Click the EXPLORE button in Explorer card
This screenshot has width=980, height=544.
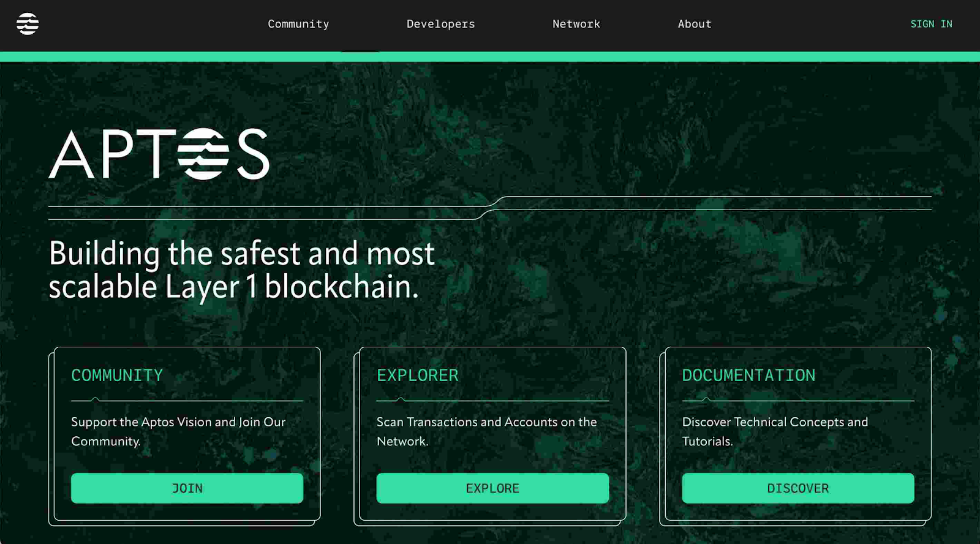pyautogui.click(x=492, y=488)
